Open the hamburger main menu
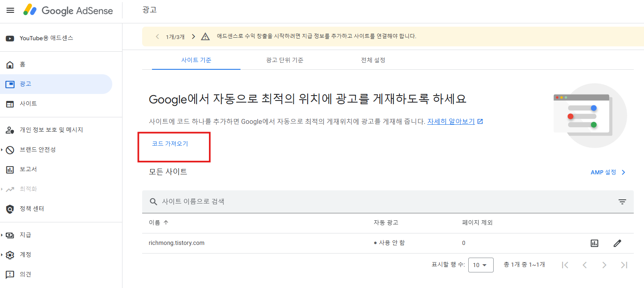The width and height of the screenshot is (644, 288). point(10,10)
